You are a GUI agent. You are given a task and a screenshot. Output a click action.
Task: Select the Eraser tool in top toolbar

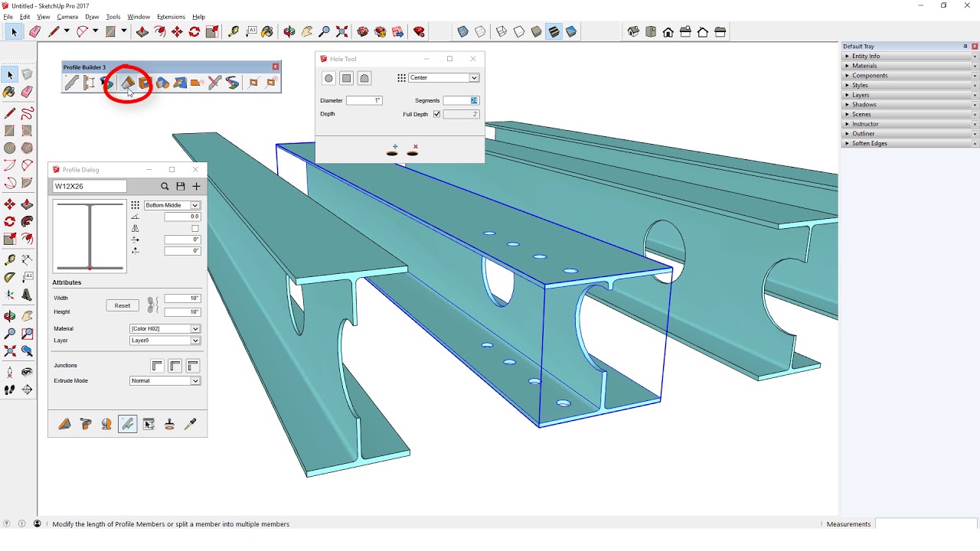tap(34, 31)
